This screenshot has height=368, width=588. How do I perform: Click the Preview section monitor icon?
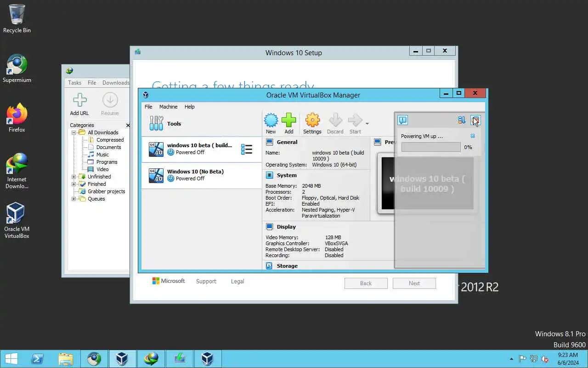click(378, 142)
